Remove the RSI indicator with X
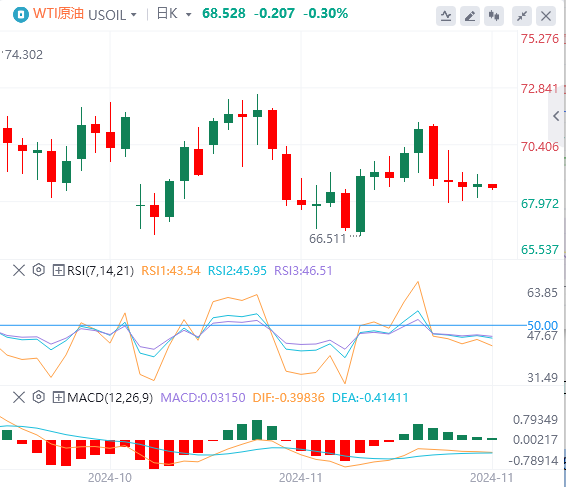This screenshot has height=487, width=566. [19, 270]
